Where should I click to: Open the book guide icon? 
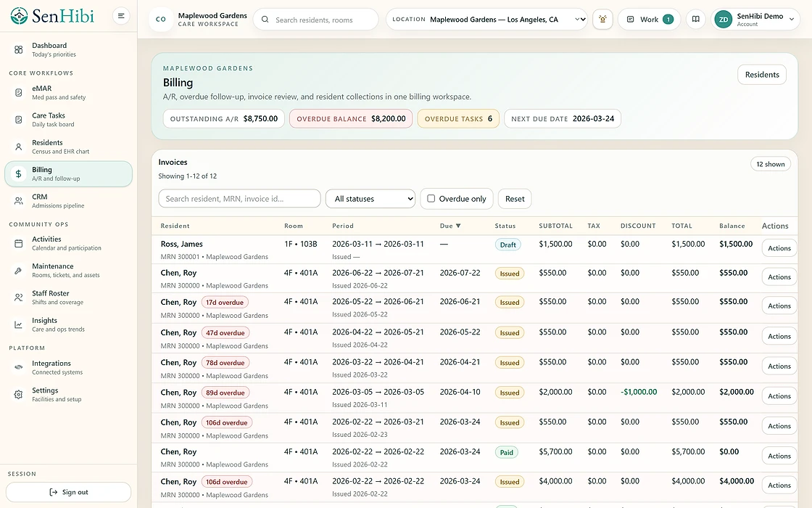[x=696, y=19]
